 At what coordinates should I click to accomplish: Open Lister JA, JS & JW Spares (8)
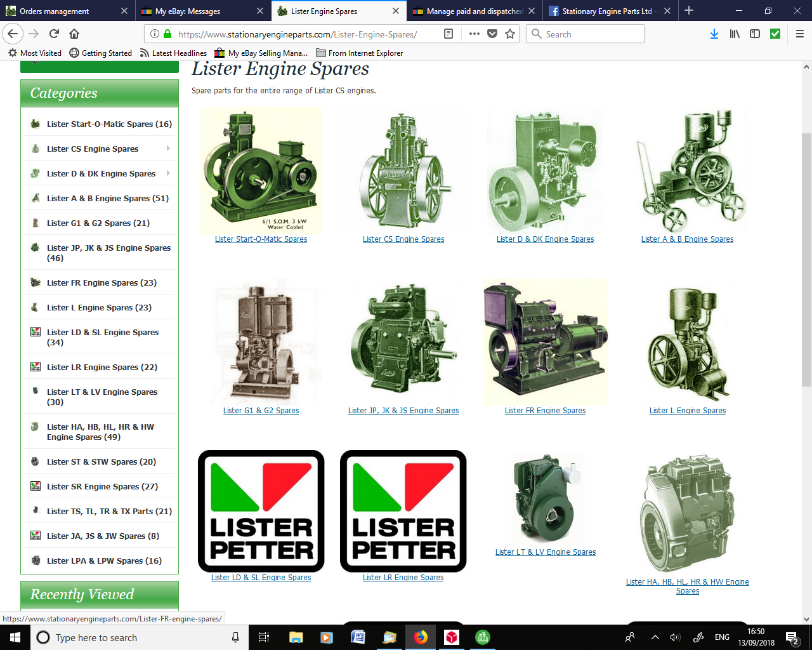103,536
